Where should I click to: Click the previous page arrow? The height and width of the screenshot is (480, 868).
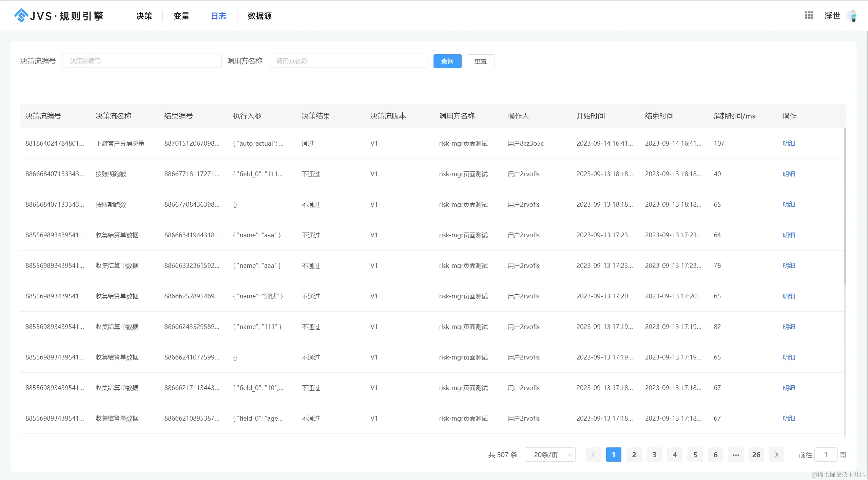pyautogui.click(x=593, y=455)
